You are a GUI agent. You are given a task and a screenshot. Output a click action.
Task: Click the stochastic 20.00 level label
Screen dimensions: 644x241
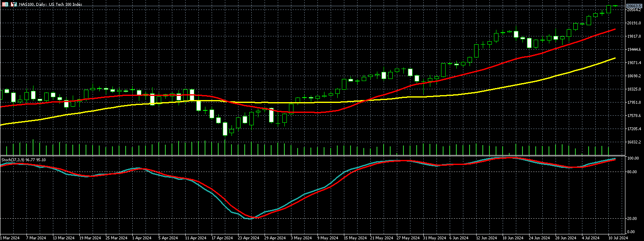(x=632, y=219)
